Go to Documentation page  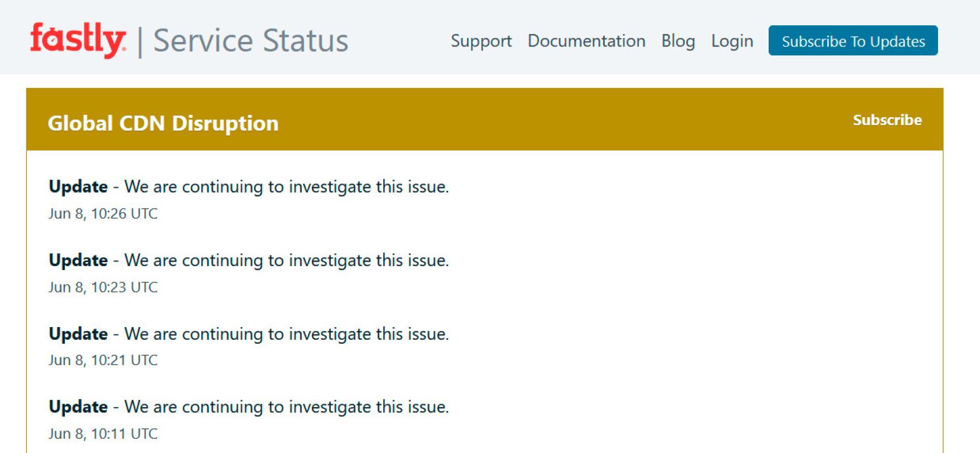point(587,41)
